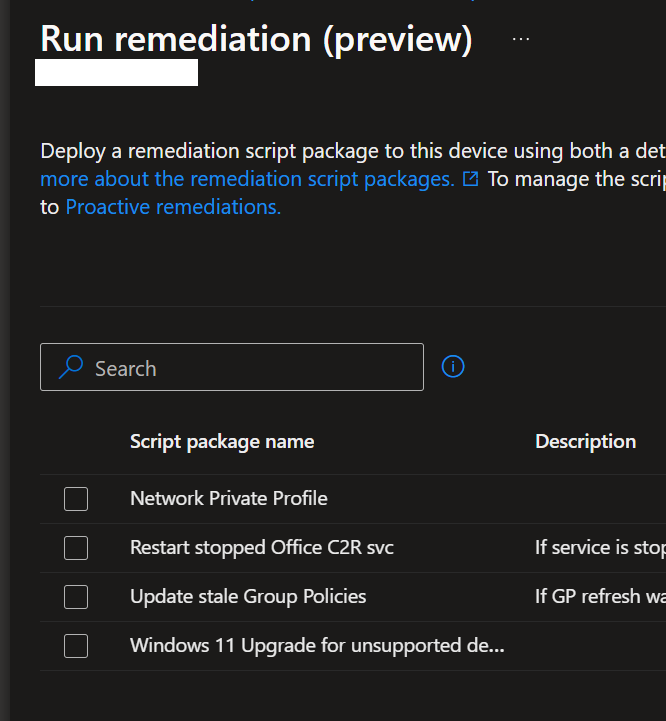Tick the Network Private Profile checkbox
This screenshot has width=666, height=721.
(x=76, y=499)
